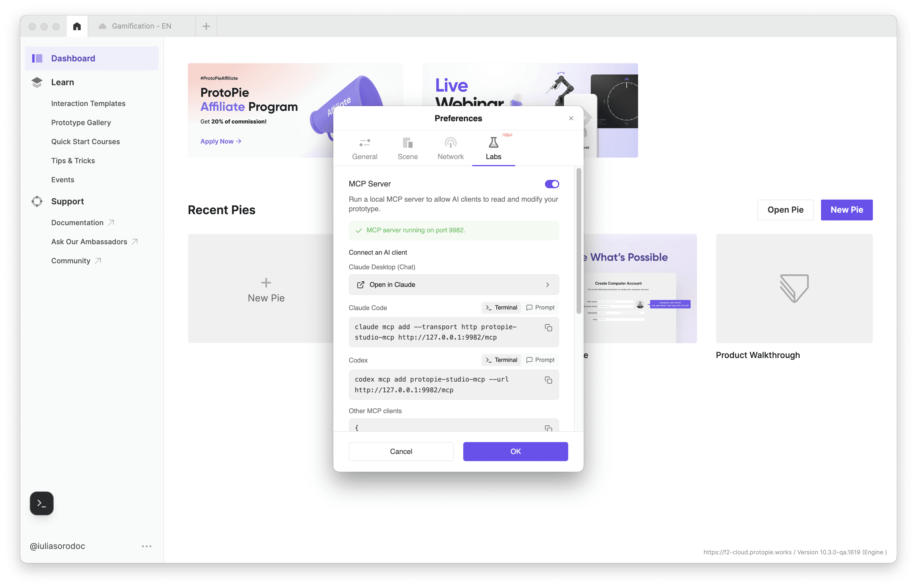Click the MCP server running status message
This screenshot has height=588, width=917.
click(x=453, y=230)
